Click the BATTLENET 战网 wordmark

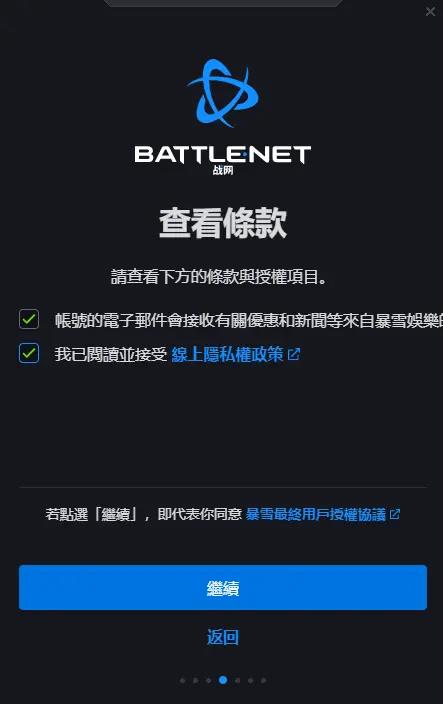point(223,159)
